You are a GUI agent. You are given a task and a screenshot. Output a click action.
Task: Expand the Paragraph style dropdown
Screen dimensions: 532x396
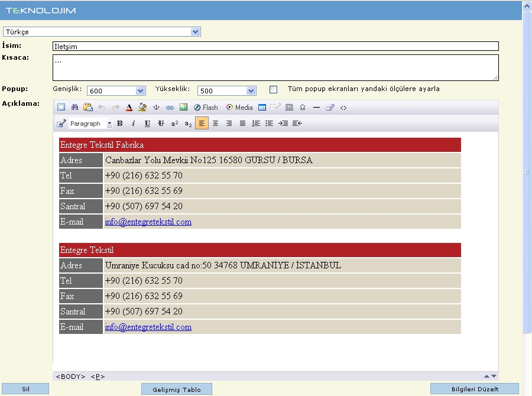pos(109,124)
